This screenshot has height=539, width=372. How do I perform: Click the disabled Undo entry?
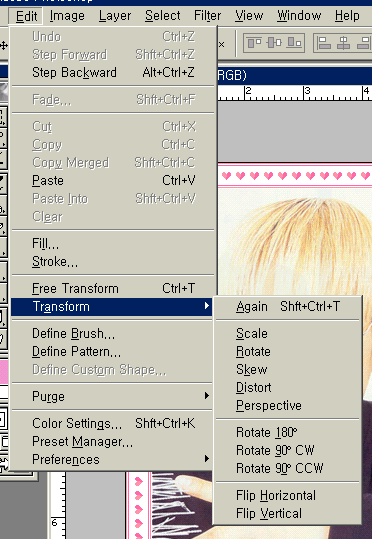[113, 36]
